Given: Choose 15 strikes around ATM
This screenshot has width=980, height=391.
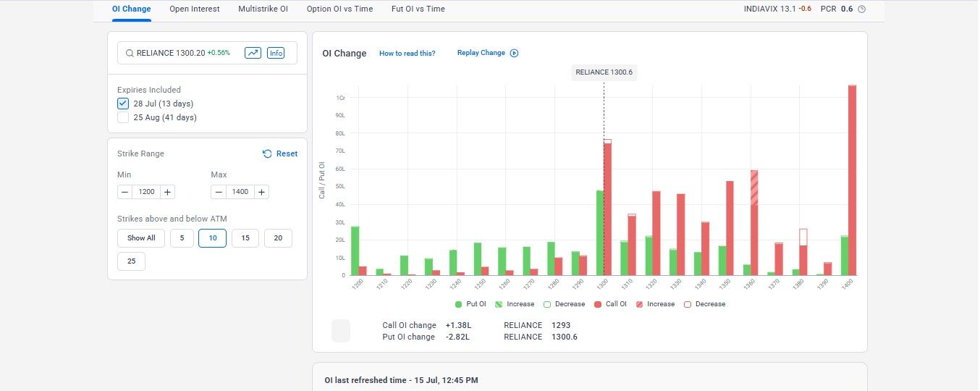Looking at the screenshot, I should coord(245,238).
